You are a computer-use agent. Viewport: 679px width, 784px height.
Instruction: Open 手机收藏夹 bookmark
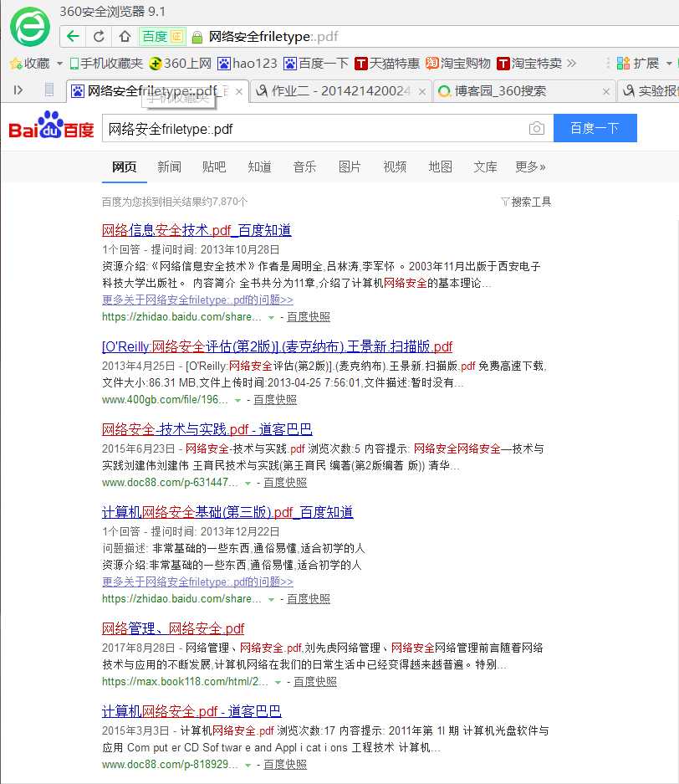pos(106,64)
